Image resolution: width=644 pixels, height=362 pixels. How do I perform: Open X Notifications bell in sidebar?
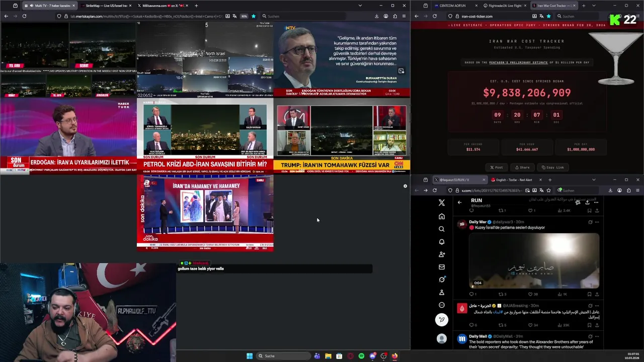(442, 242)
